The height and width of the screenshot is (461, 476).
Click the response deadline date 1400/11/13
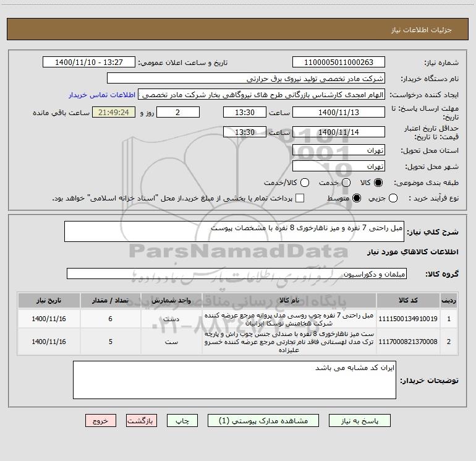(339, 113)
